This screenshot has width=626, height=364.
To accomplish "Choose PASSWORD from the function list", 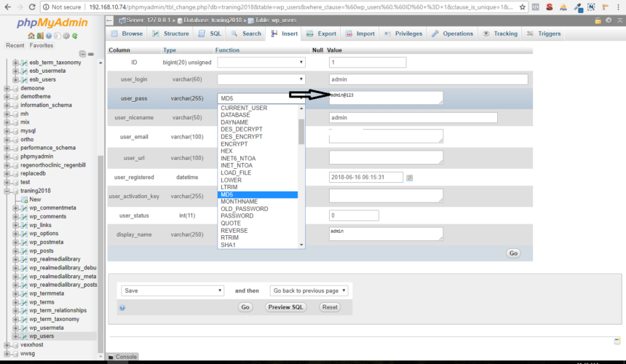I will tap(237, 216).
